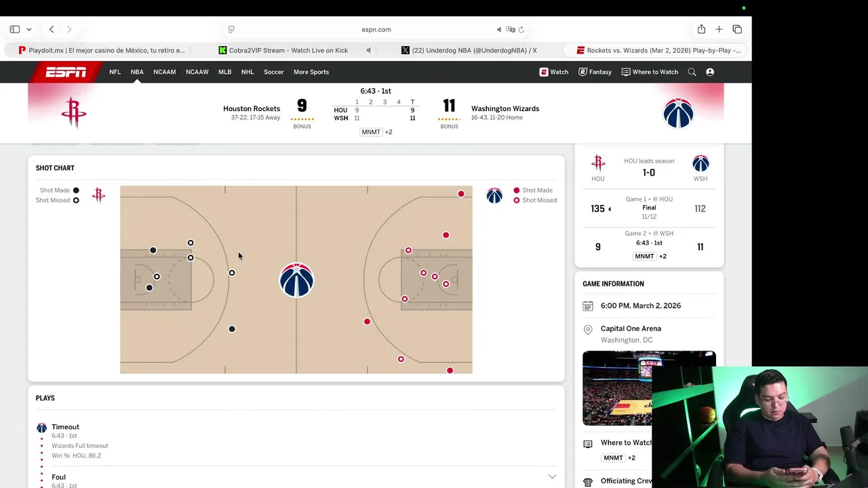The image size is (868, 488).
Task: Click the Where to Watch TV icon in sidebar
Action: 588,444
